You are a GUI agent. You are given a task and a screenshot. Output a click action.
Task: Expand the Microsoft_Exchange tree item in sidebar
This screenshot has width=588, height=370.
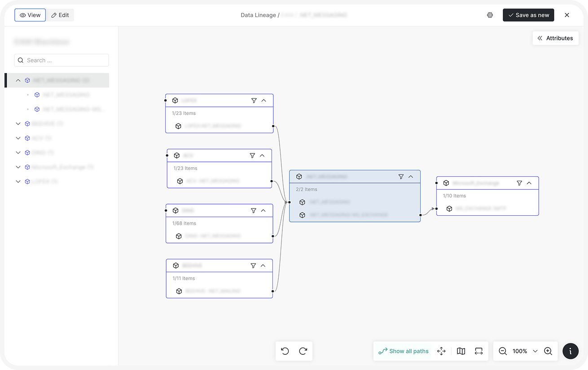tap(18, 167)
